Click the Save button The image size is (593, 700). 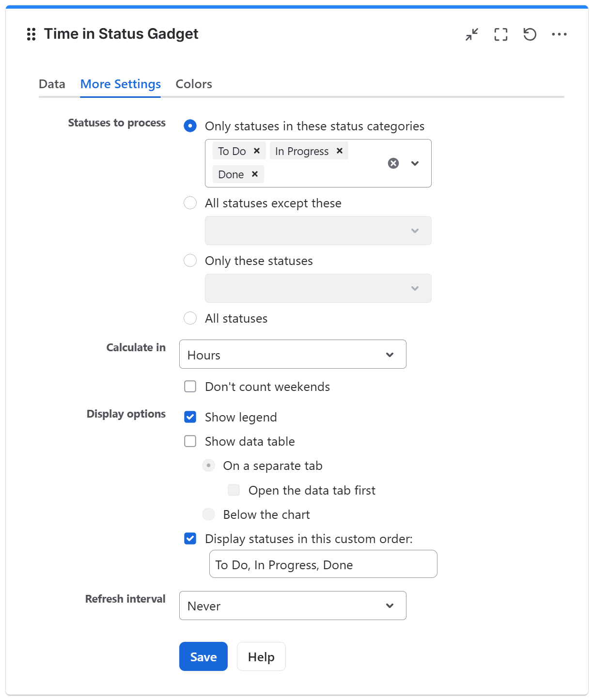tap(203, 656)
